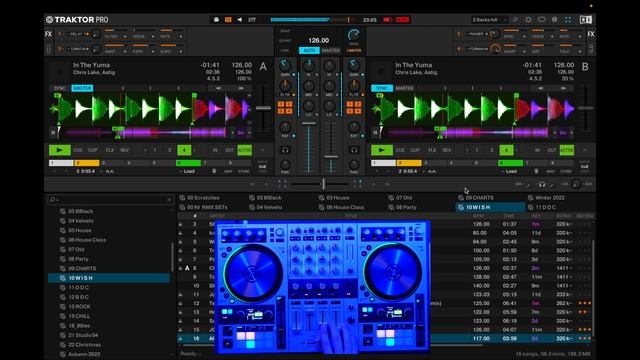Click headphone cue button for channel A
Screen dimensions: 640x360
pos(285,150)
